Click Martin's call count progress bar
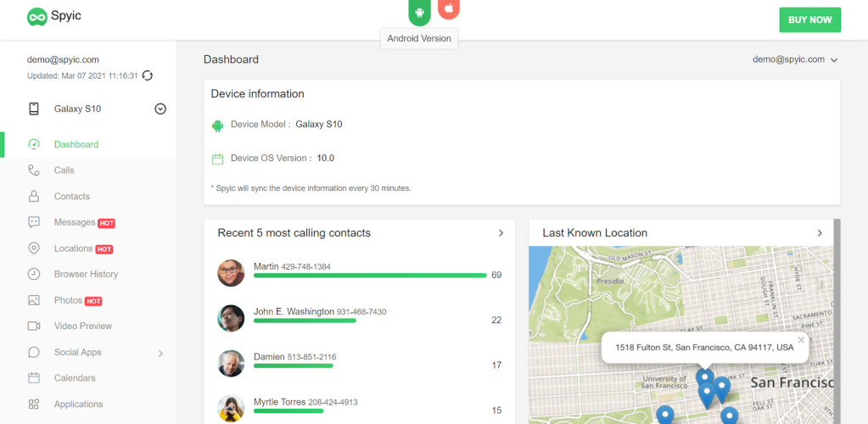The image size is (868, 424). [x=370, y=275]
